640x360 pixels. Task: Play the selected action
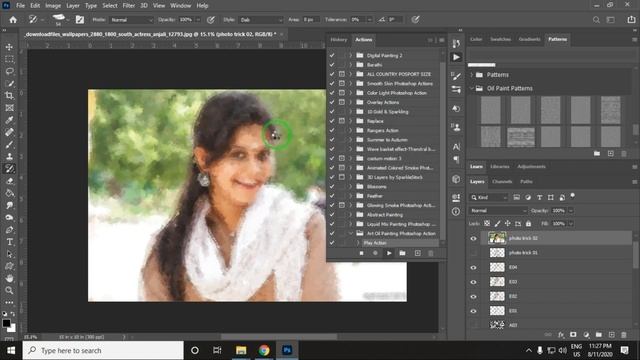pyautogui.click(x=389, y=253)
